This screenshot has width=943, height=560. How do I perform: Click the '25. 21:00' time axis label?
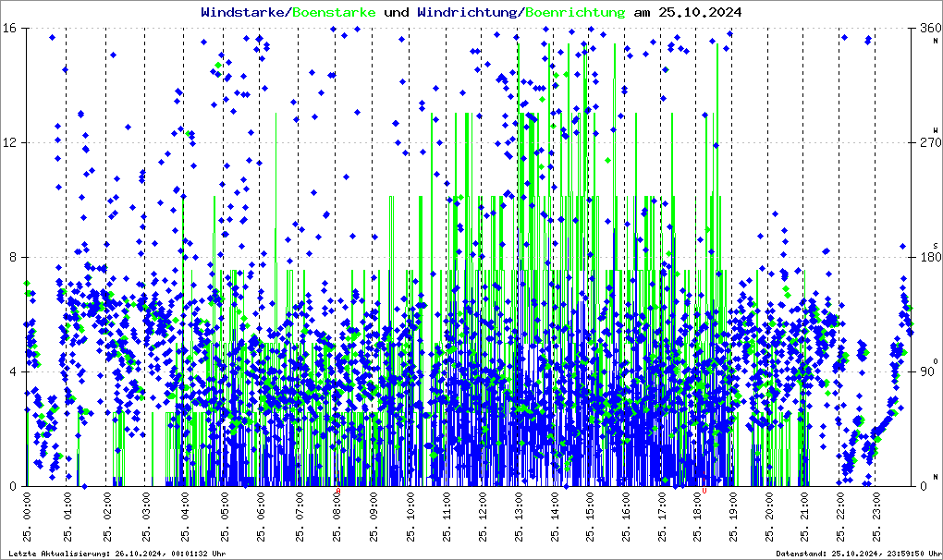(x=804, y=517)
